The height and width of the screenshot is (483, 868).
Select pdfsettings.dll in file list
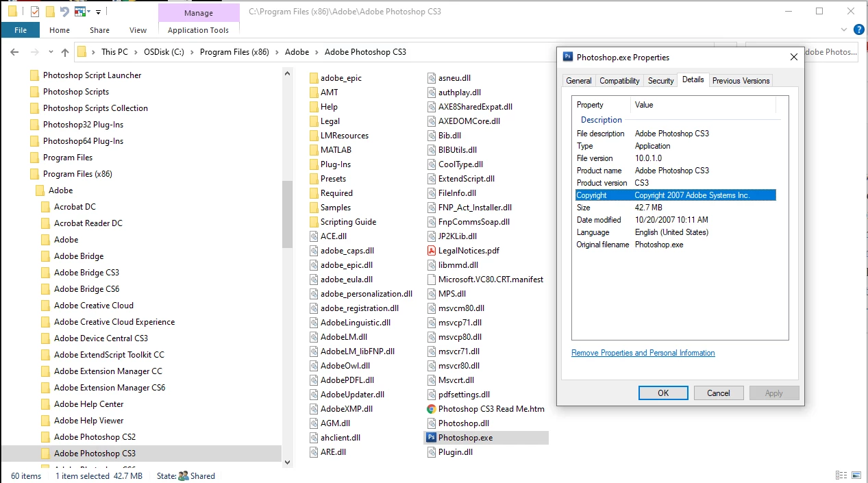[464, 394]
